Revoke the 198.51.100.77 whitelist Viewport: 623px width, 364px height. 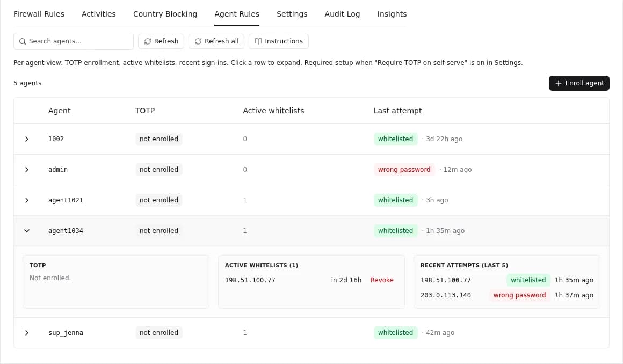382,280
